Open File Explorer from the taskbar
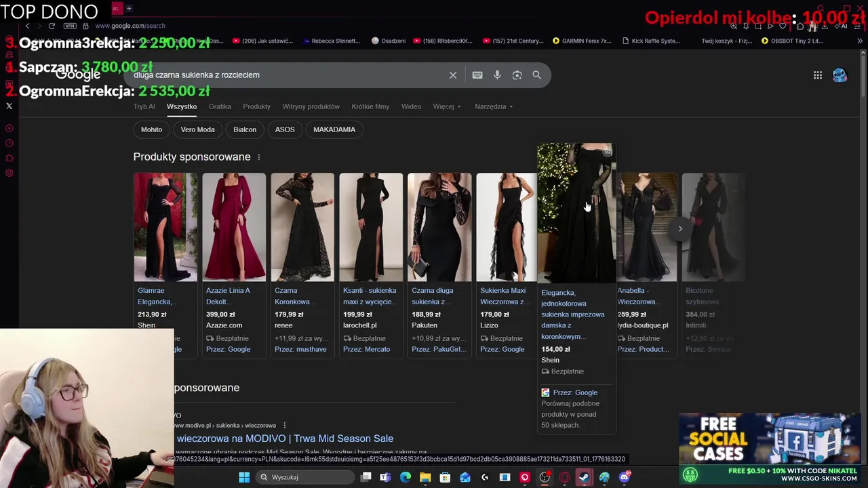The width and height of the screenshot is (868, 488). (425, 477)
